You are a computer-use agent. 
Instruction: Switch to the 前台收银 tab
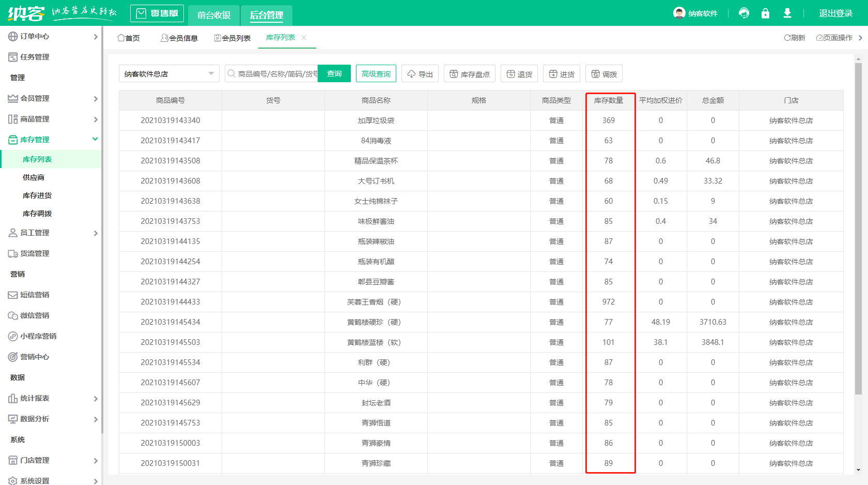213,15
